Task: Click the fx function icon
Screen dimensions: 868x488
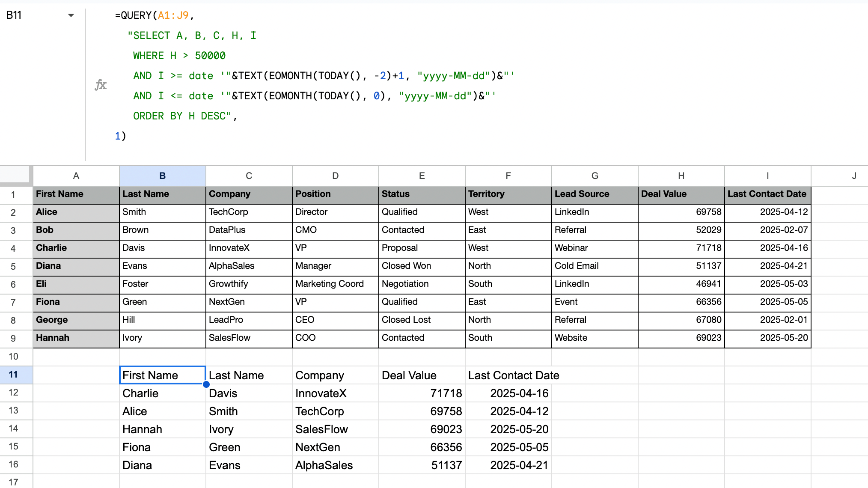Action: click(x=101, y=85)
